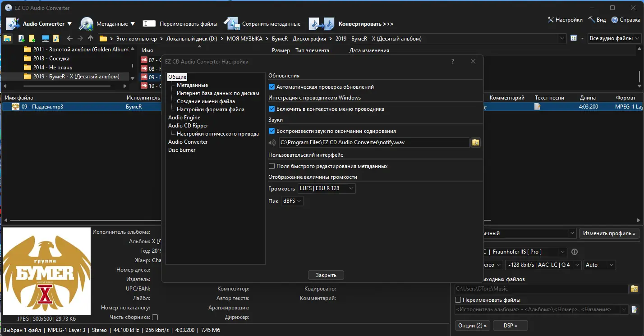Select Disc Burner settings category
This screenshot has height=336, width=644.
pos(182,150)
